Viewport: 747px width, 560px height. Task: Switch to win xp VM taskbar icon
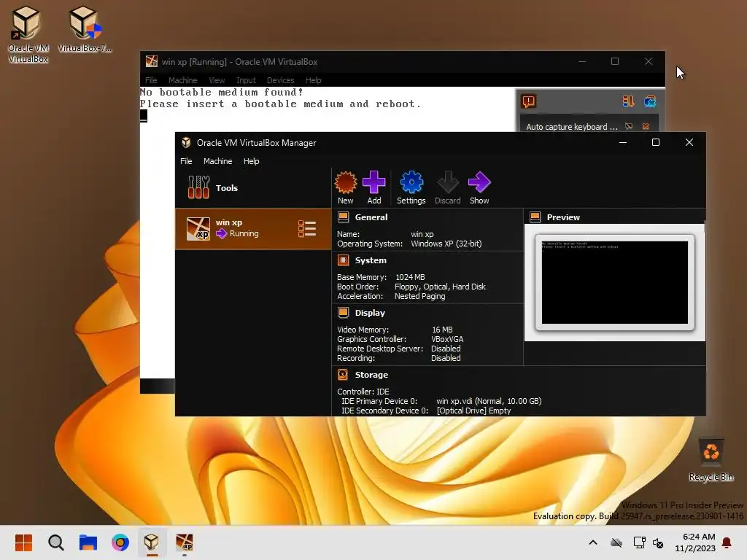coord(185,542)
